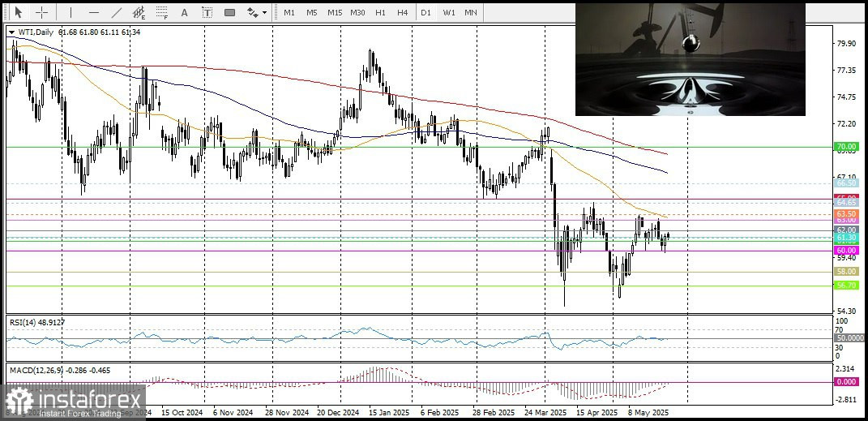Select the cursor arrow tool
Screen dimensions: 868x421
[19, 12]
